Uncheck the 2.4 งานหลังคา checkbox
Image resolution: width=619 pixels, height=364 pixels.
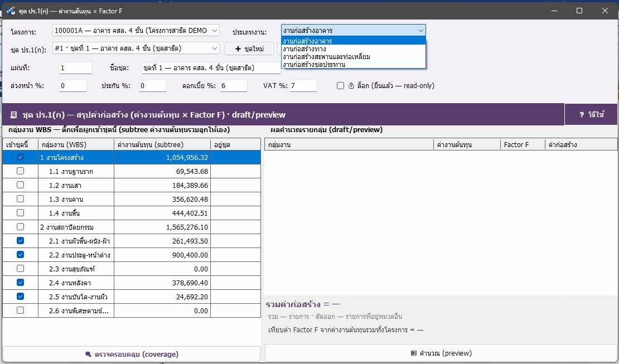21,282
